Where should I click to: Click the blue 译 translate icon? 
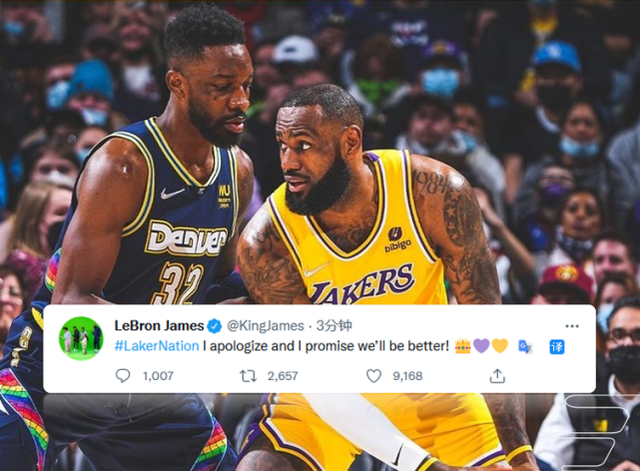[x=557, y=347]
